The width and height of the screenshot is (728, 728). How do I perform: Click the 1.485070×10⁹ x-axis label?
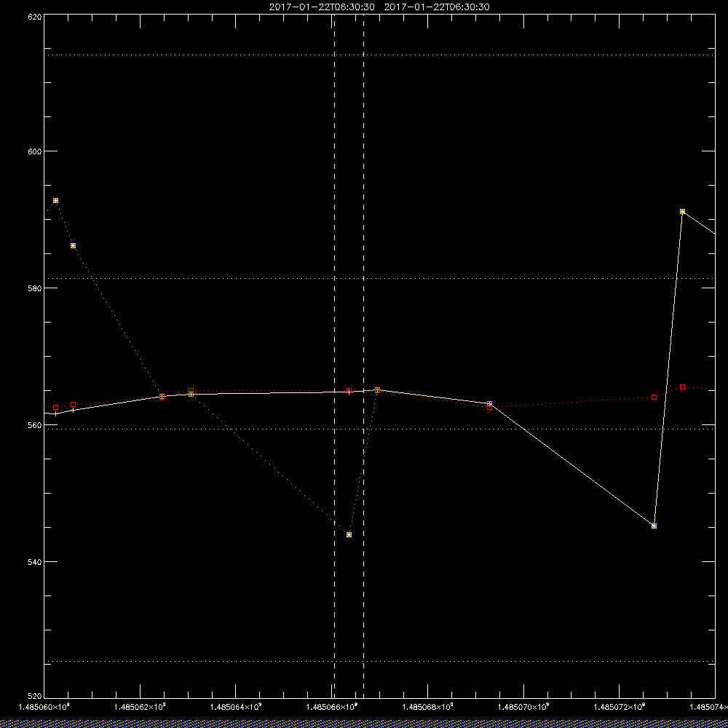coord(523,707)
